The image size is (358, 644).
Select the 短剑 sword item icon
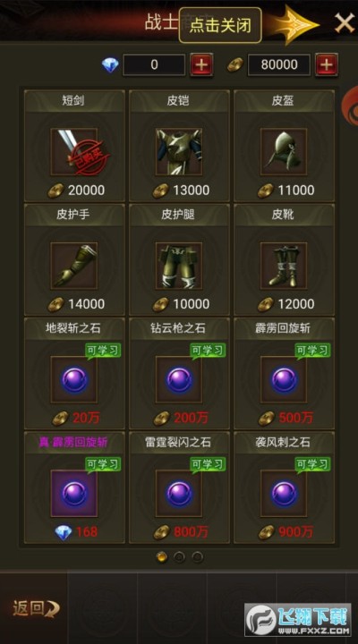(74, 152)
